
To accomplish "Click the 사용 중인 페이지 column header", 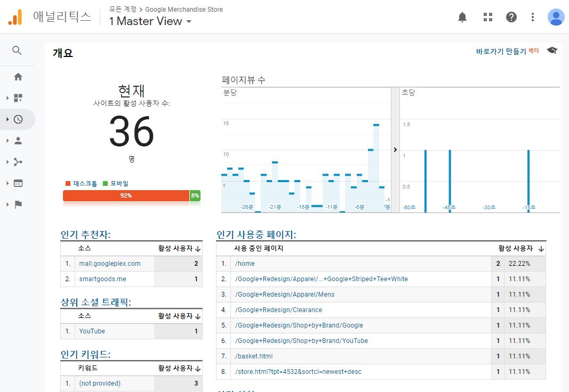I will (259, 249).
